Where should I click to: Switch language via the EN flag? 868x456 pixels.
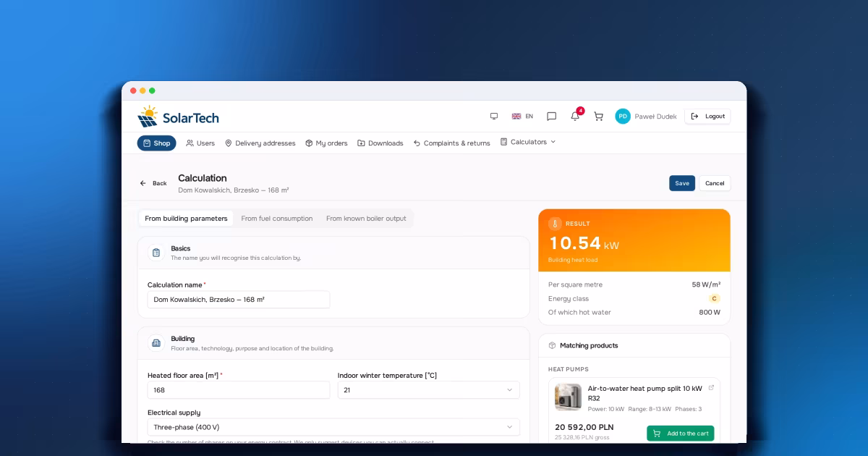click(x=522, y=116)
